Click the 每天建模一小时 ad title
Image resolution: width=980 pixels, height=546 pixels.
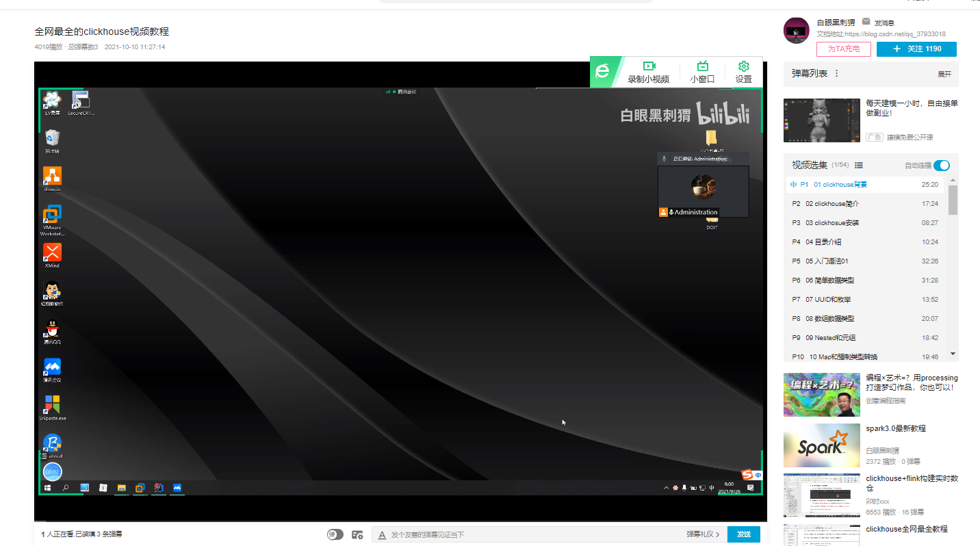coord(912,108)
